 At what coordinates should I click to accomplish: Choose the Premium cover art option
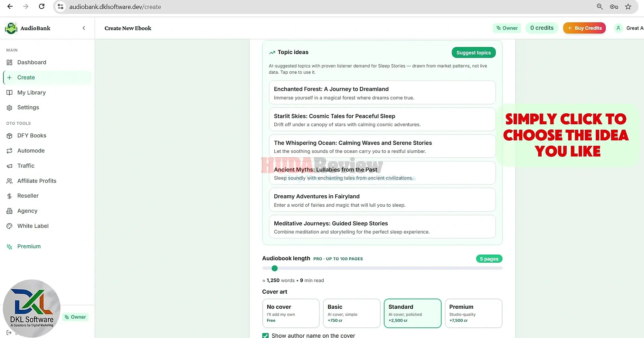[473, 313]
